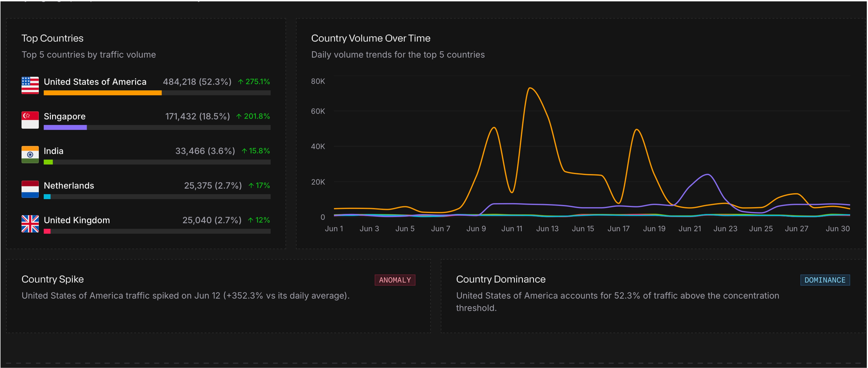Click the Singapore flag icon
Viewport: 868px width, 368px height.
[x=30, y=120]
